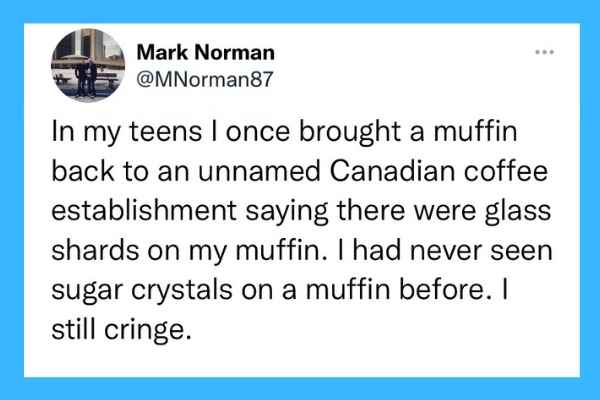Select the word "teens" in the tweet

165,131
